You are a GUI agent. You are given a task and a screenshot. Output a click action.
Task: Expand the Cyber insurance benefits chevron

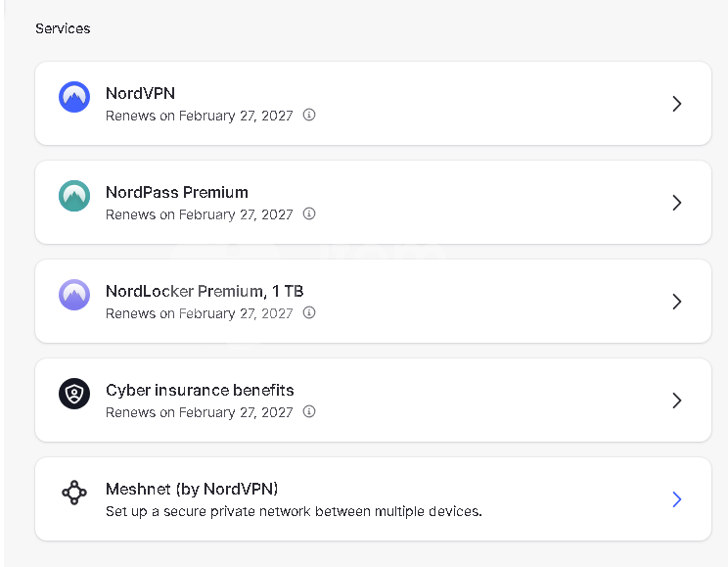[x=677, y=401]
